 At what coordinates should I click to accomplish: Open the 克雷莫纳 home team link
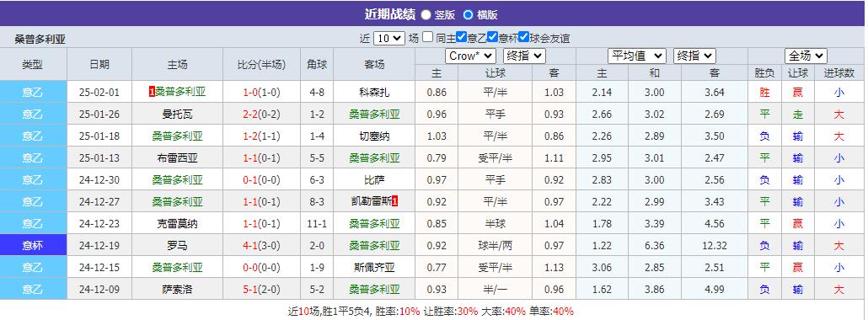click(x=177, y=224)
